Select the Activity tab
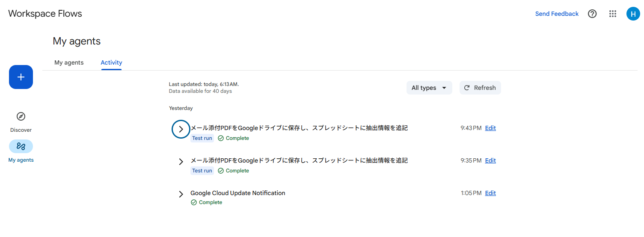The height and width of the screenshot is (237, 644). tap(111, 62)
